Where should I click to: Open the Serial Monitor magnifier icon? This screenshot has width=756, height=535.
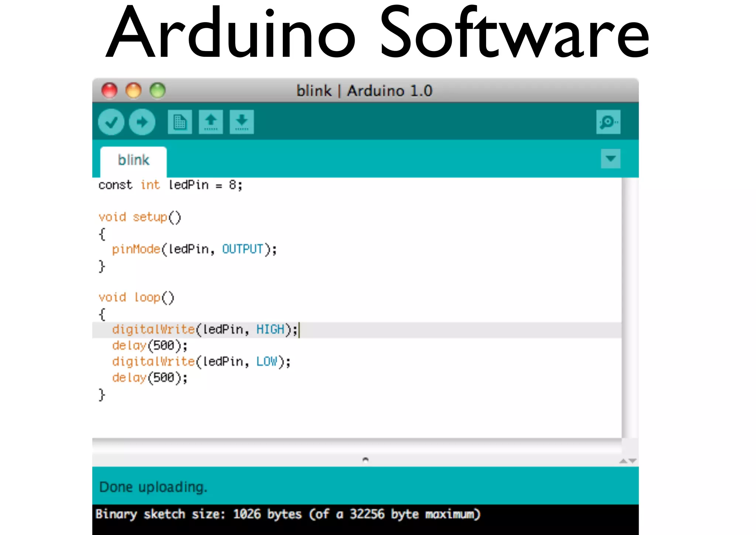pyautogui.click(x=608, y=122)
